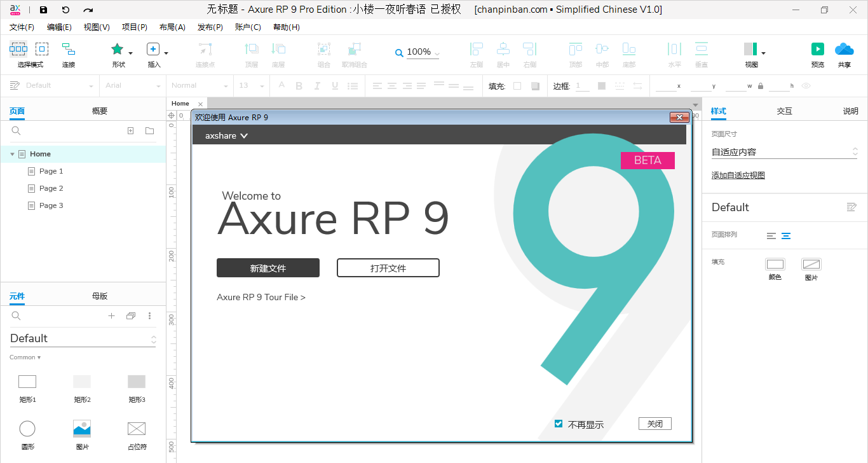Image resolution: width=868 pixels, height=463 pixels.
Task: Select left page alignment option
Action: [x=771, y=235]
